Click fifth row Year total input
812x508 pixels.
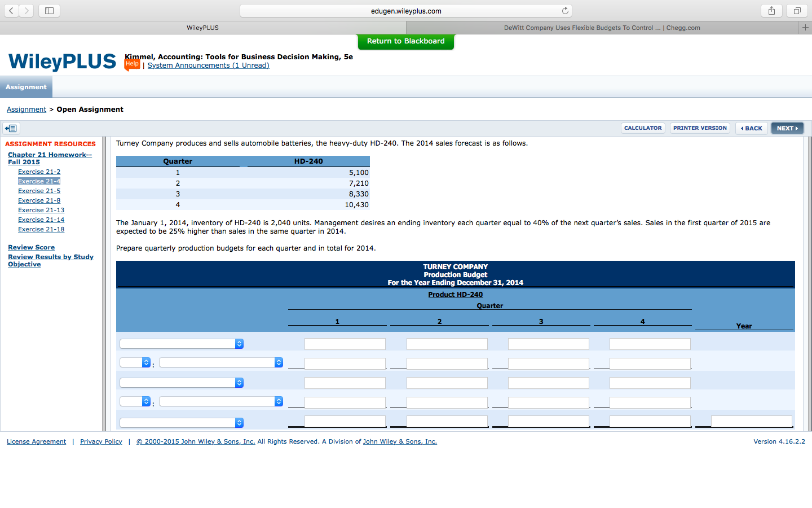click(752, 421)
